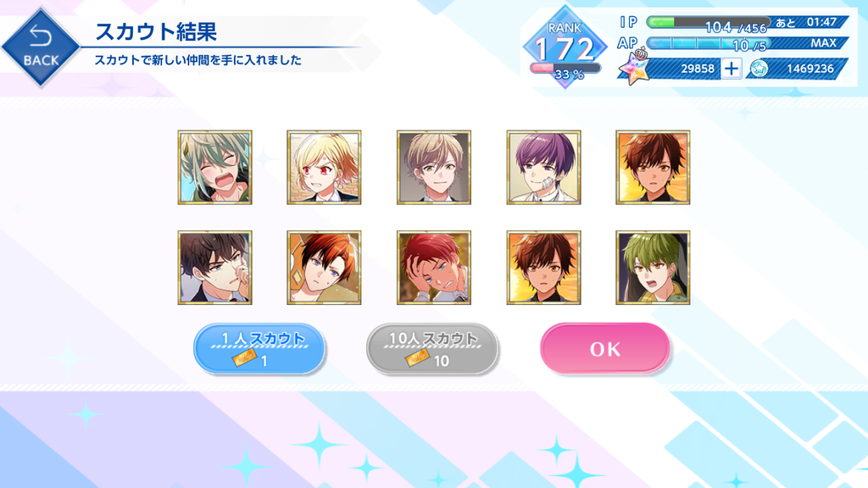View the bottom-row brown-haired orange background card

coord(543,268)
